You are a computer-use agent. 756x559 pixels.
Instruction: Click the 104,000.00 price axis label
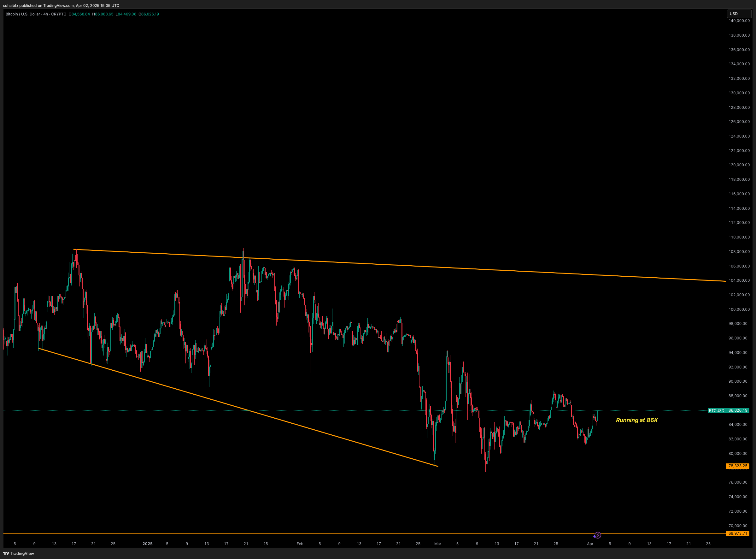click(739, 280)
